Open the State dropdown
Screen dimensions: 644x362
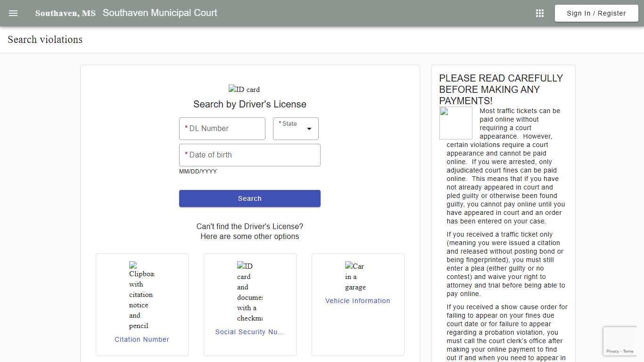(x=292, y=128)
